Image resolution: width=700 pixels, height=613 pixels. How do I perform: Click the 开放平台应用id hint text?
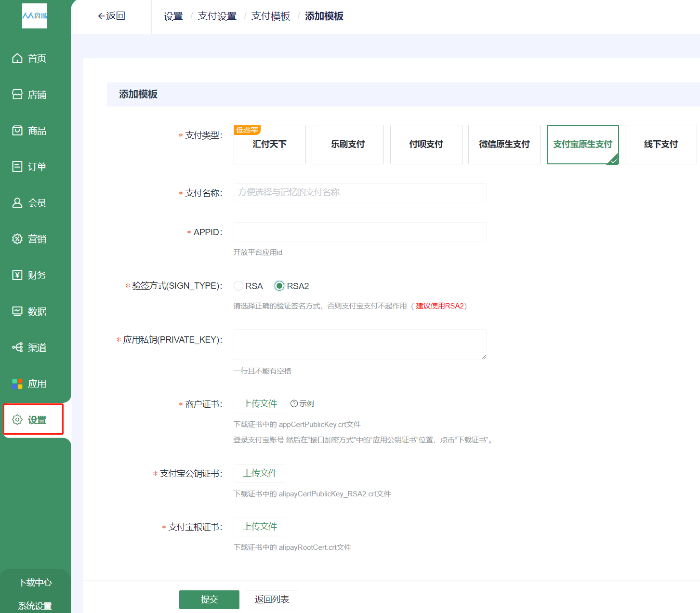click(258, 253)
